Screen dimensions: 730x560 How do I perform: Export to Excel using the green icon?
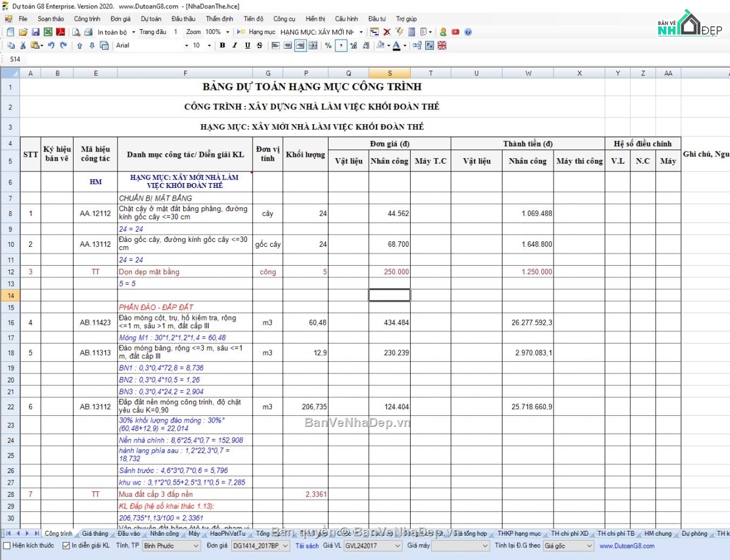point(47,32)
